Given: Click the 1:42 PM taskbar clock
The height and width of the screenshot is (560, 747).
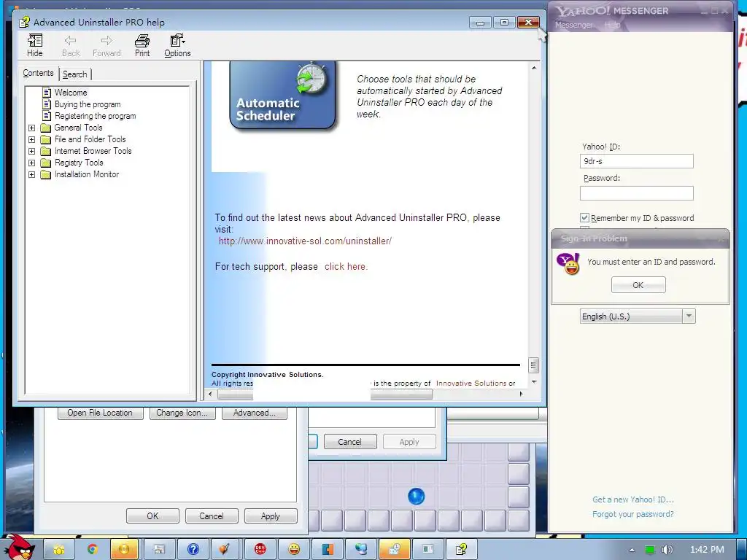Looking at the screenshot, I should tap(707, 550).
